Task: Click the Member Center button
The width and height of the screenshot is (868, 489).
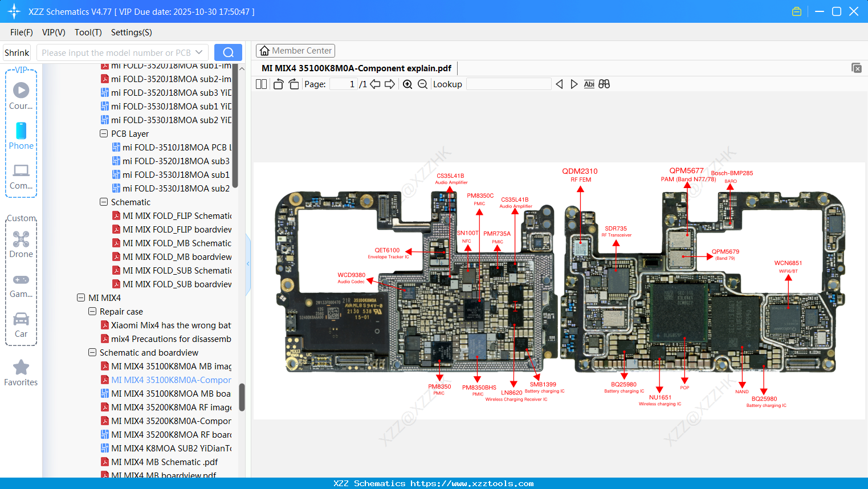Action: (295, 51)
